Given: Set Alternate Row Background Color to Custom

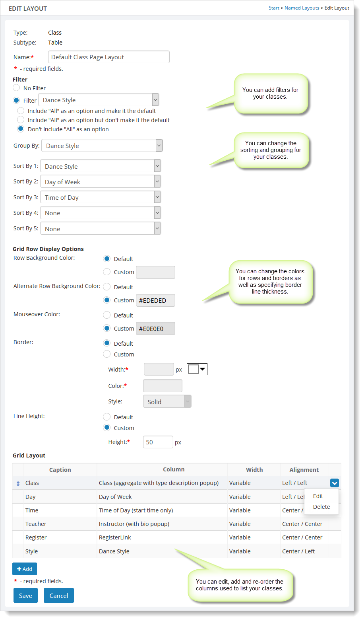Looking at the screenshot, I should [107, 300].
